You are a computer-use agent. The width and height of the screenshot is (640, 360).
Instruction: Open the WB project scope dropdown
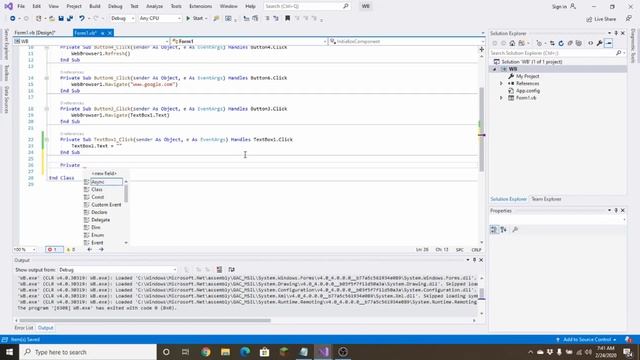point(91,41)
